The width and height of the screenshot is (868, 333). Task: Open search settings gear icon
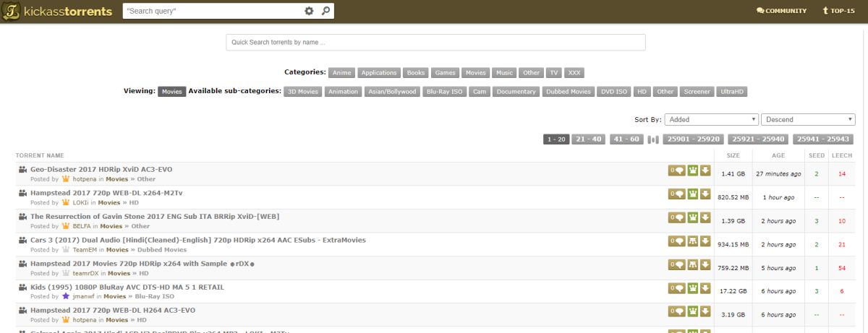(310, 11)
